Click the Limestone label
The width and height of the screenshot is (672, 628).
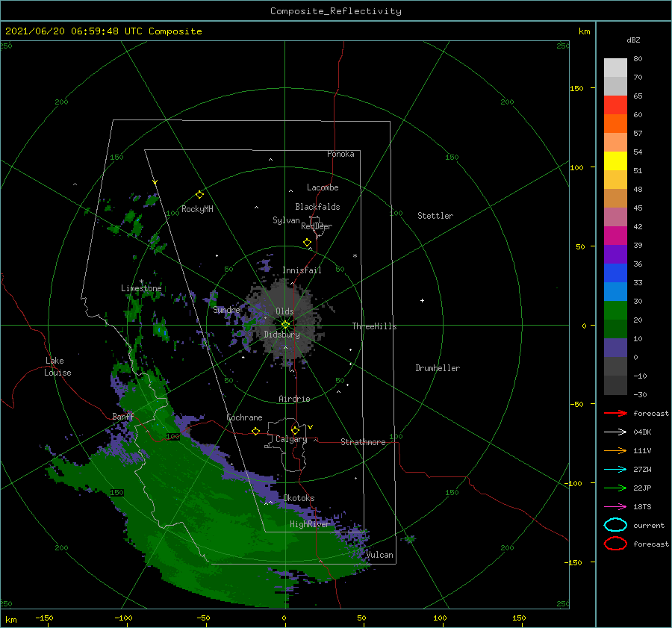[x=141, y=288]
